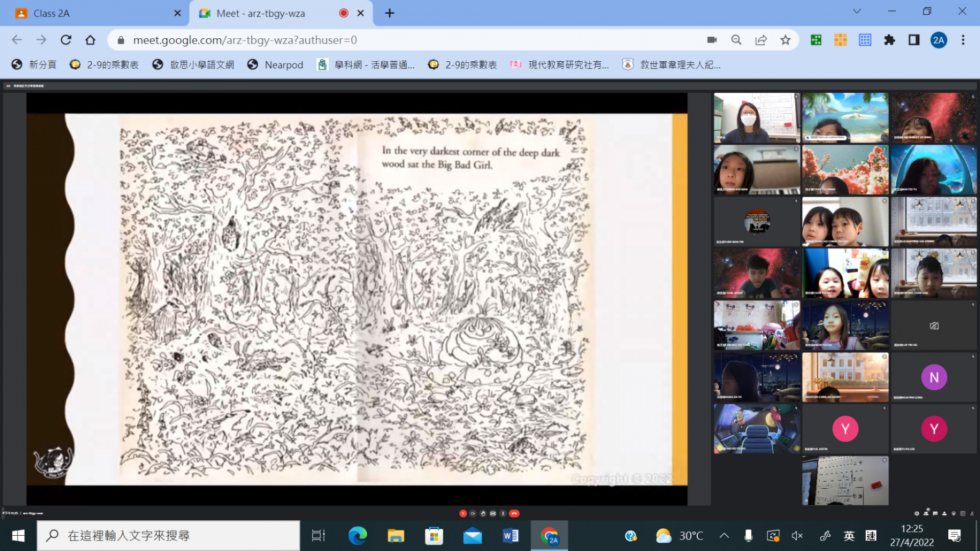The image size is (980, 551).
Task: Select the masked teacher's video tile
Action: click(x=757, y=118)
